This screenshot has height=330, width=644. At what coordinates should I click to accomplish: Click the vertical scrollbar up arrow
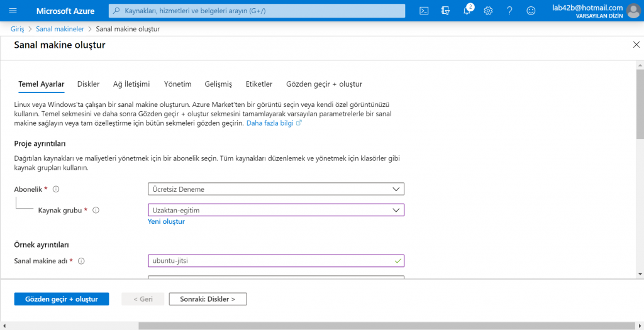[640, 65]
